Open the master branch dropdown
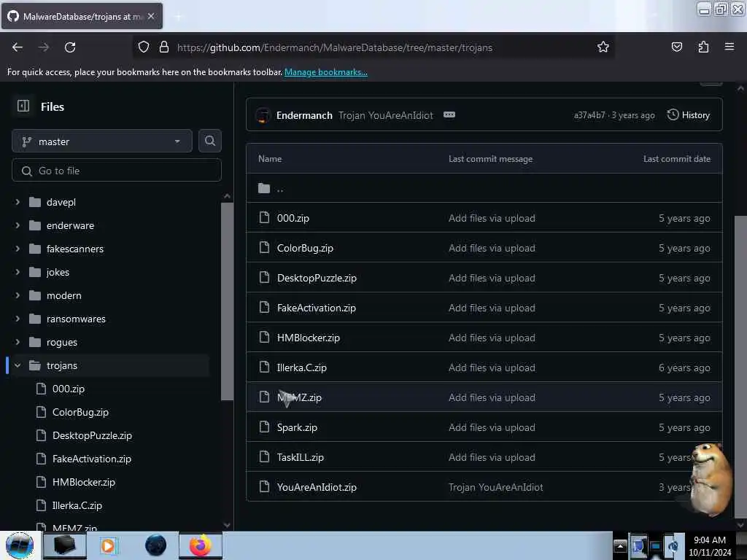 [x=102, y=141]
